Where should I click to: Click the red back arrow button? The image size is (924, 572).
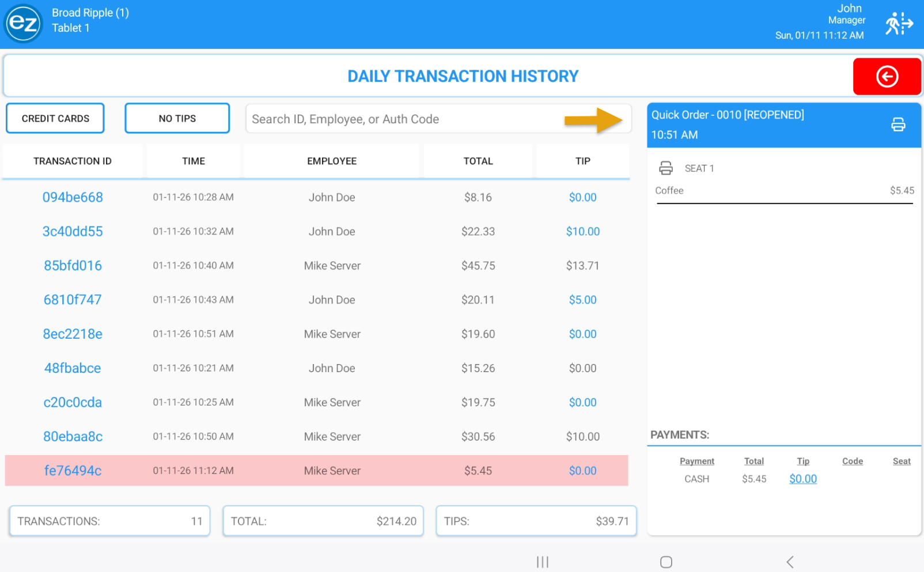(887, 76)
